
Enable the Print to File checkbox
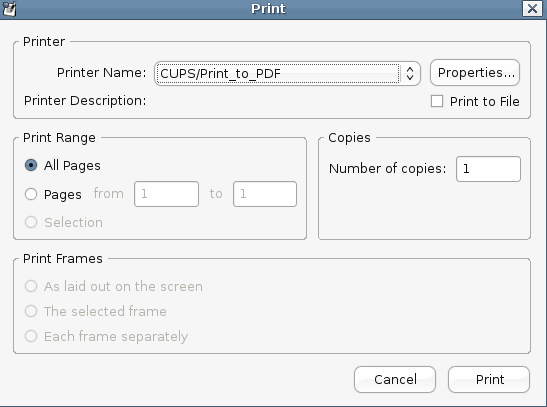click(x=437, y=101)
